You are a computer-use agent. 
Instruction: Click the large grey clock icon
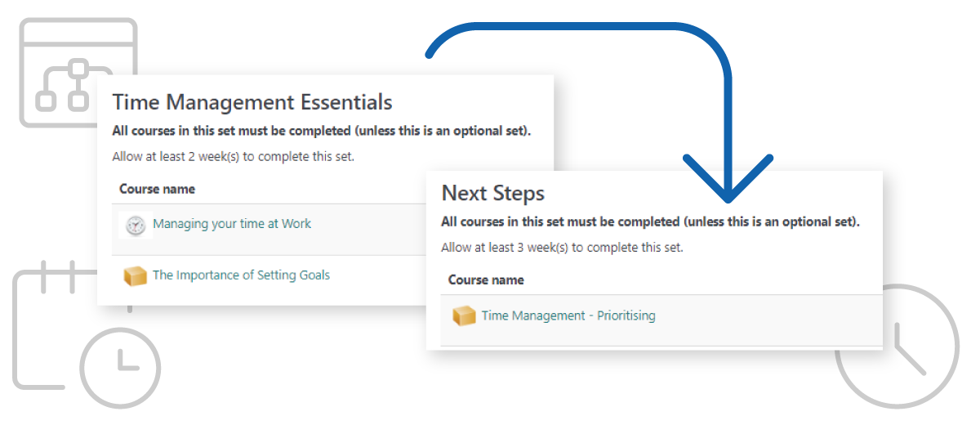(897, 347)
